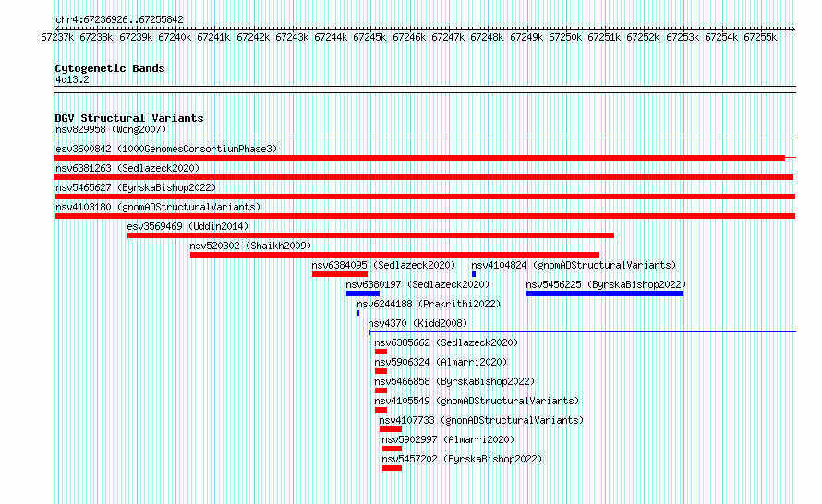Open nsv4107733 gnomADStructuralVariants label
This screenshot has width=822, height=504.
[x=481, y=420]
